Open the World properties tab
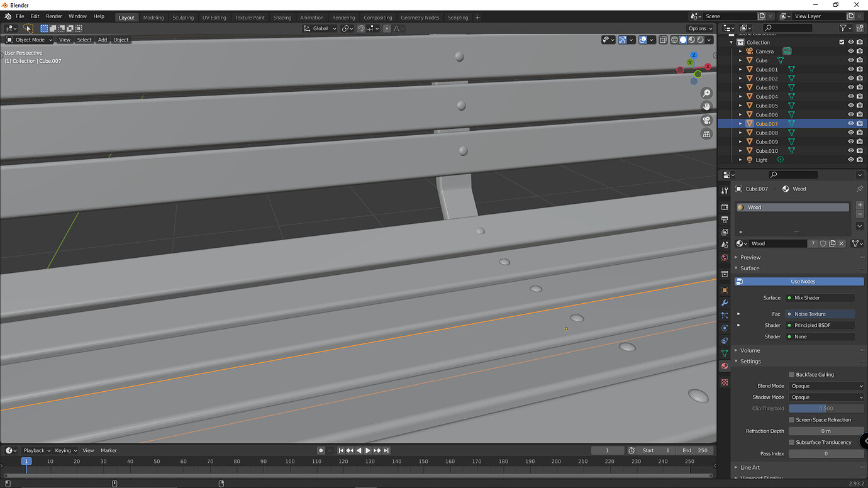Image resolution: width=868 pixels, height=488 pixels. coord(725,257)
